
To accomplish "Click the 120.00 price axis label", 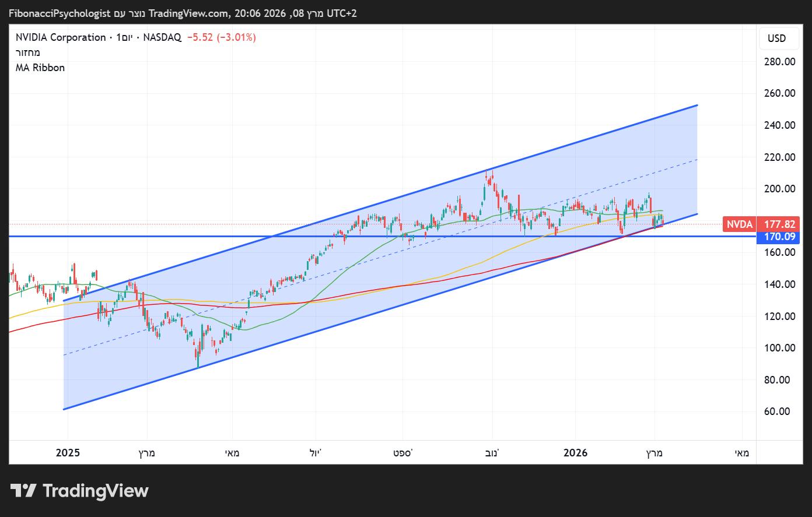I will [780, 316].
